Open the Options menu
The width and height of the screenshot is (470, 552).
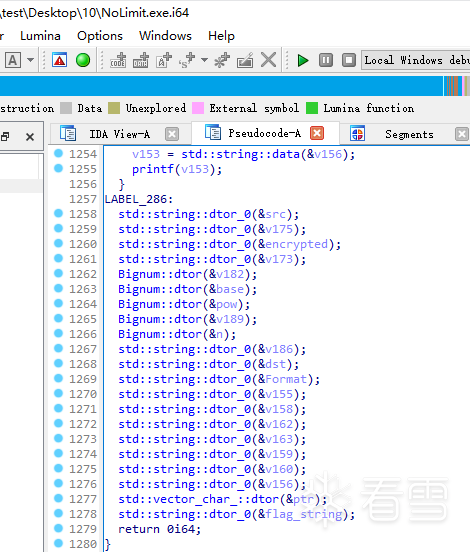point(100,36)
